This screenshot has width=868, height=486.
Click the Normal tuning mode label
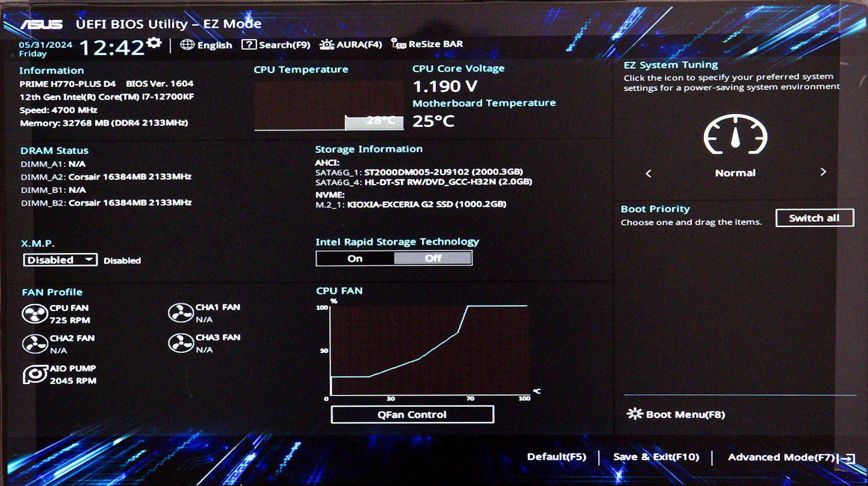(x=735, y=173)
